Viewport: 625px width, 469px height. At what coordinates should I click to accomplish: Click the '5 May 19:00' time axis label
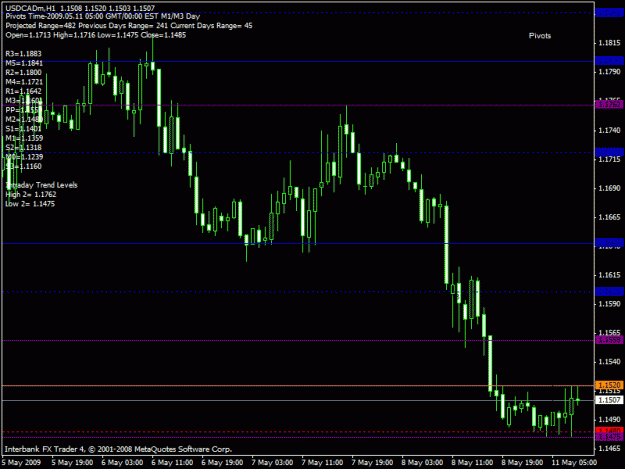pos(72,462)
